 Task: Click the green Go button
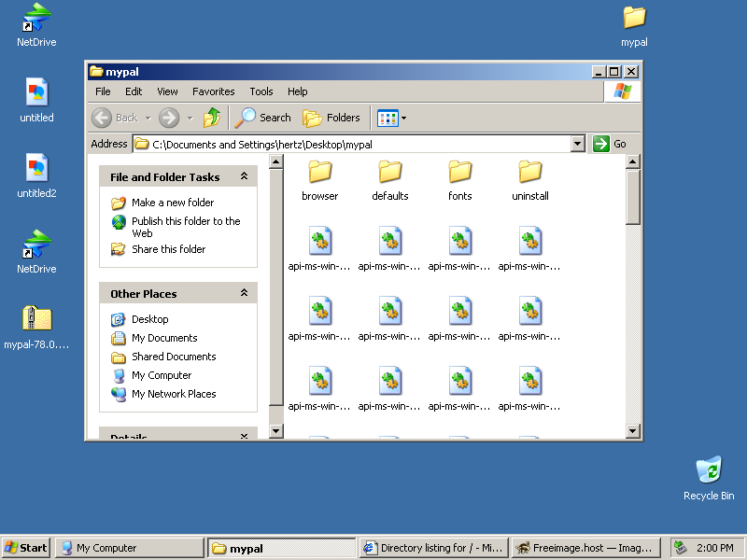pos(610,144)
